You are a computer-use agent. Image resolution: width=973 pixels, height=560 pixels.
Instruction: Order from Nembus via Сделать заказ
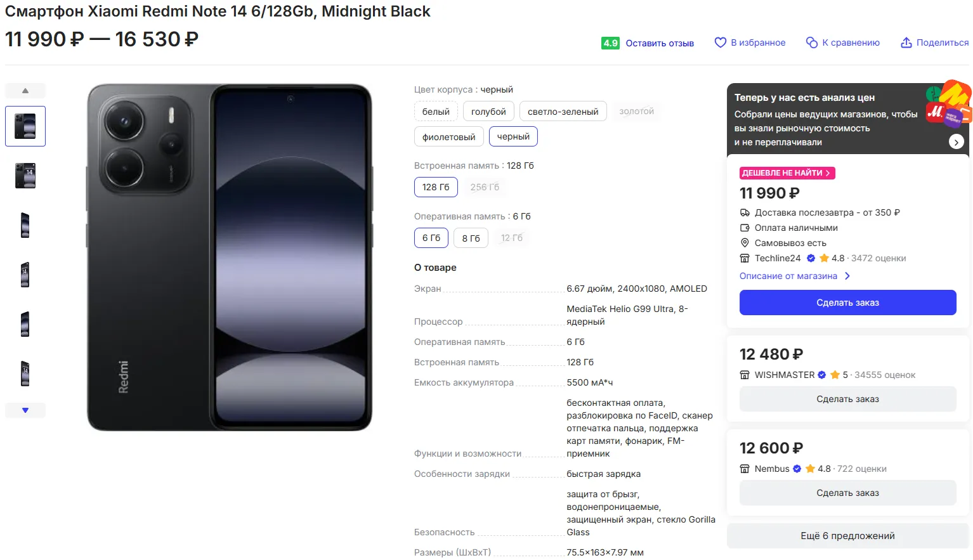coord(847,493)
